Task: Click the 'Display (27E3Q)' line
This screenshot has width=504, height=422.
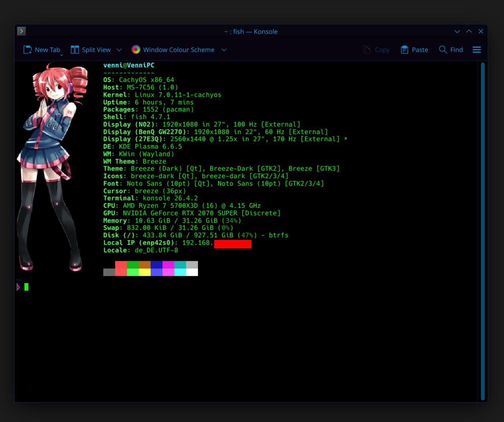Action: click(226, 139)
